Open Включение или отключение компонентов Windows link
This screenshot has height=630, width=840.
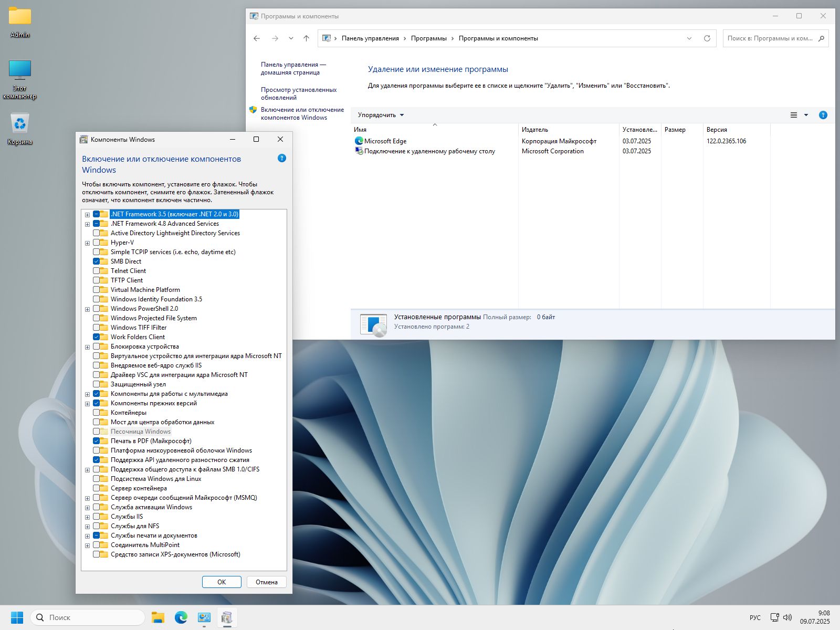pos(302,113)
